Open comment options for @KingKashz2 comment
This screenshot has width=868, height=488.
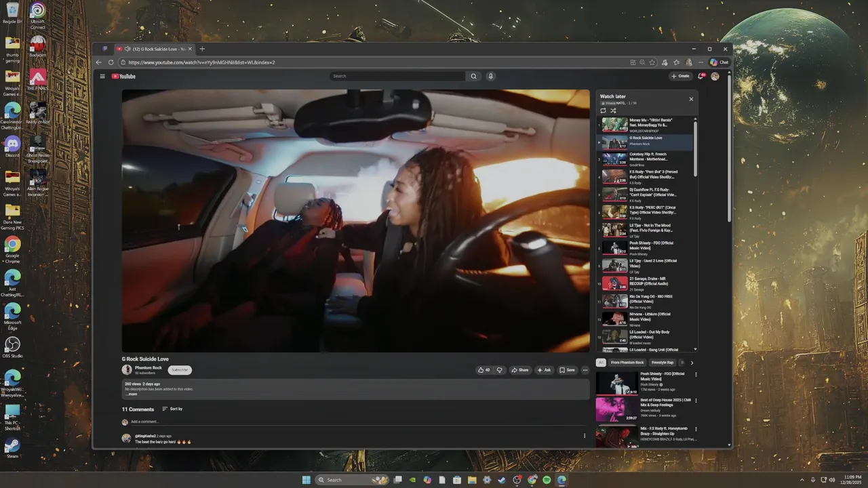click(585, 436)
